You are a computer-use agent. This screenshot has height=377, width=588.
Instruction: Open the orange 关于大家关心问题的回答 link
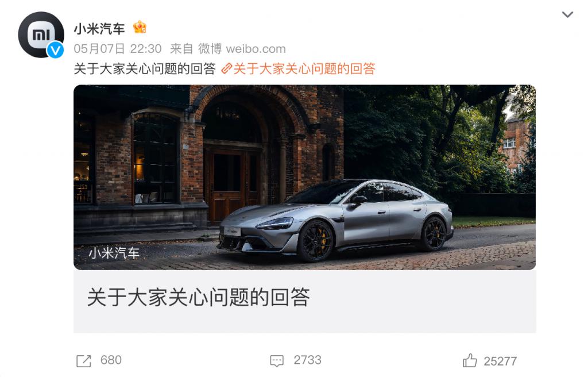pos(304,69)
